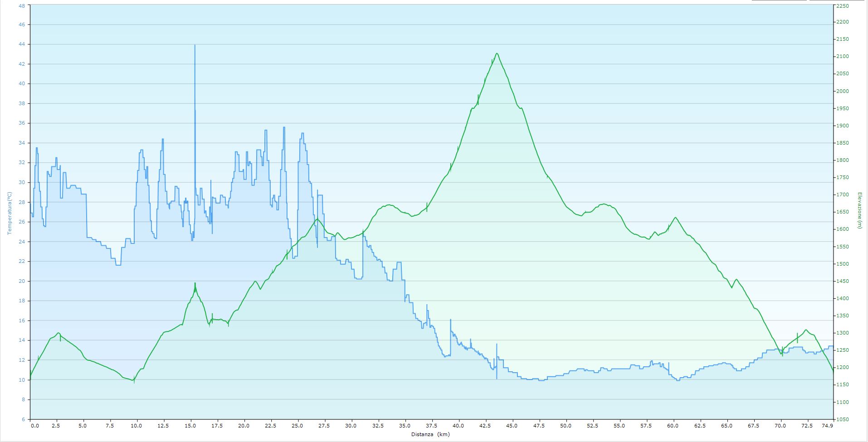Click the 74.9 km final distance label

tap(828, 426)
